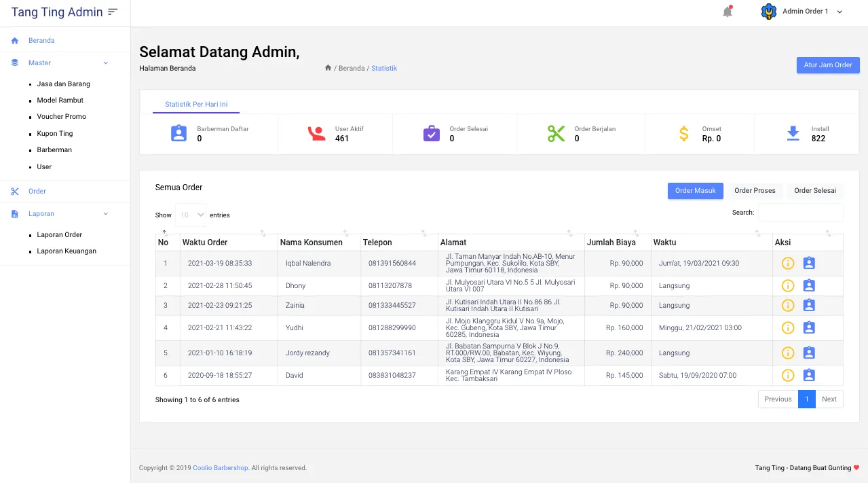Sort table by Waktu Order column
Viewport: 868px width, 483px height.
(x=228, y=242)
